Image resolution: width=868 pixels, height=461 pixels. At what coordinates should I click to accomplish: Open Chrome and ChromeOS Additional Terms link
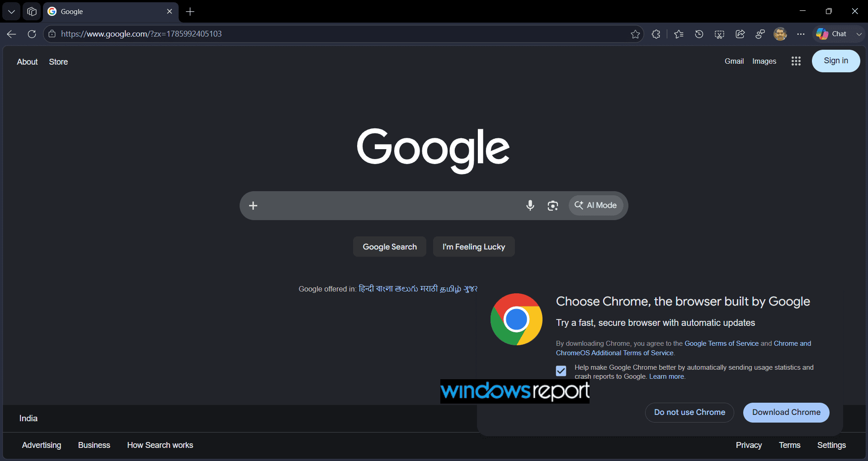pos(684,348)
